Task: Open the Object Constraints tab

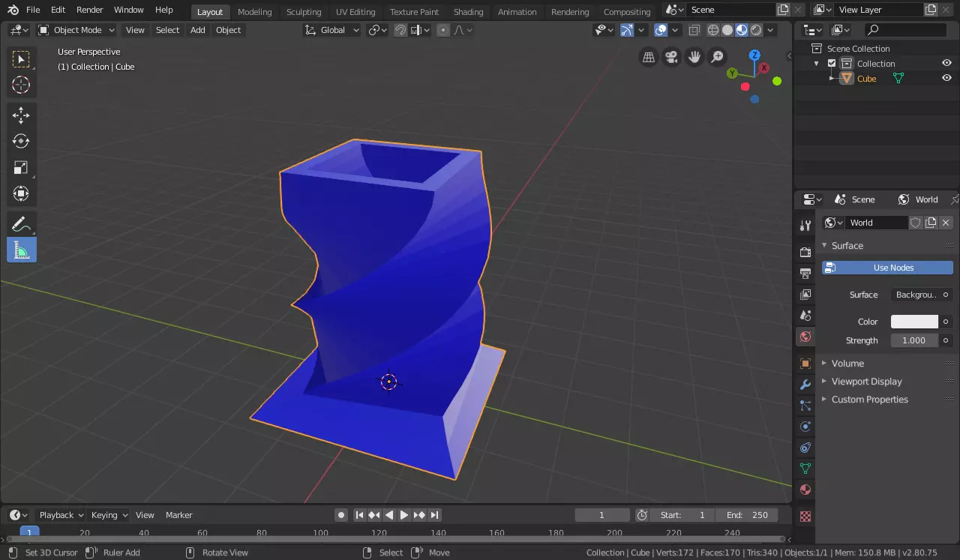Action: [x=805, y=448]
